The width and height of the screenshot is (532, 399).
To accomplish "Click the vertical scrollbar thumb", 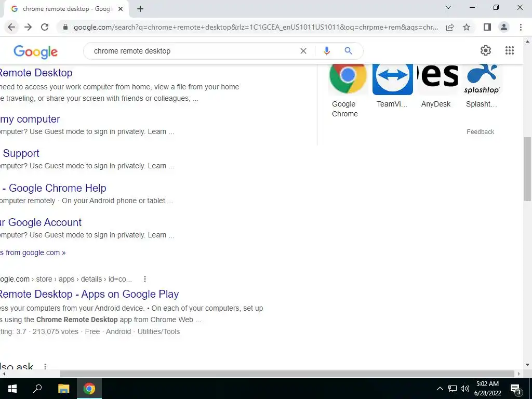I will point(527,169).
